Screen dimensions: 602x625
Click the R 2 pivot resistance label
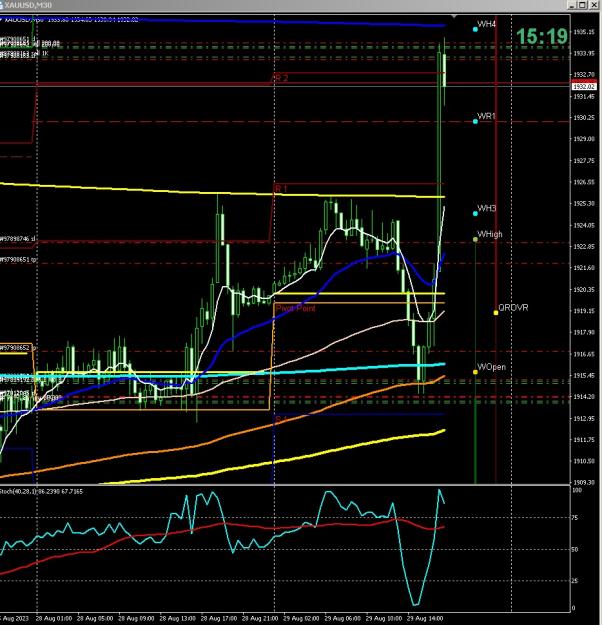[x=281, y=78]
